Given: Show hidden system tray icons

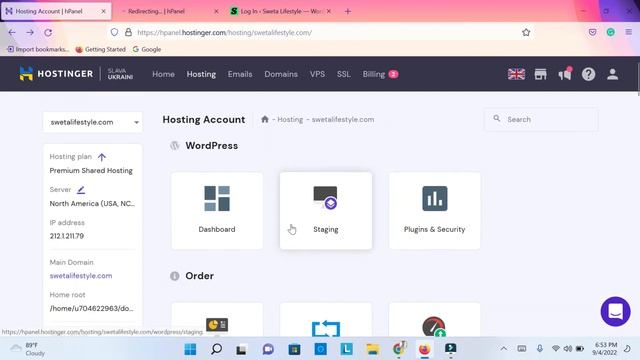Looking at the screenshot, I should pyautogui.click(x=504, y=349).
